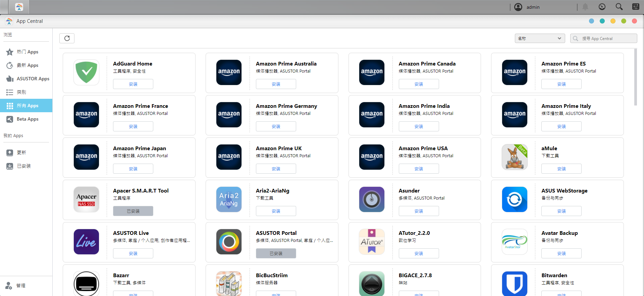Install ASUSTOR Live app
This screenshot has height=296, width=644.
133,253
